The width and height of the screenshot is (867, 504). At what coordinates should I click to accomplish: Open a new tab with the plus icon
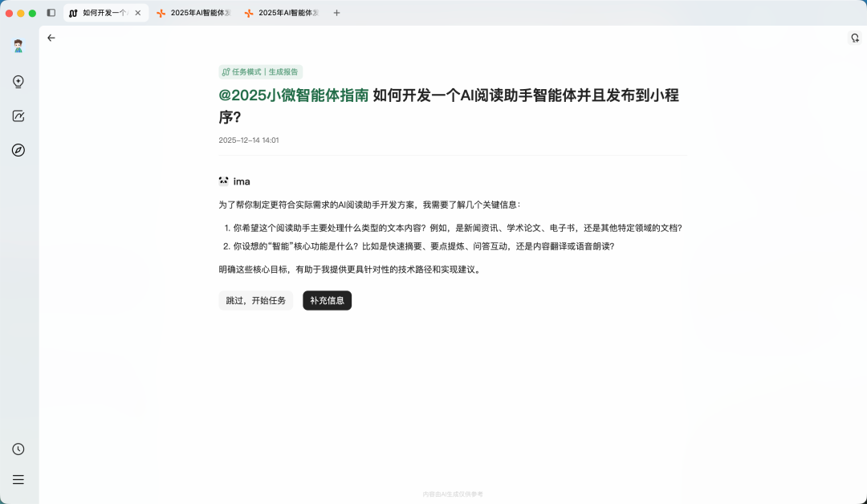point(336,12)
